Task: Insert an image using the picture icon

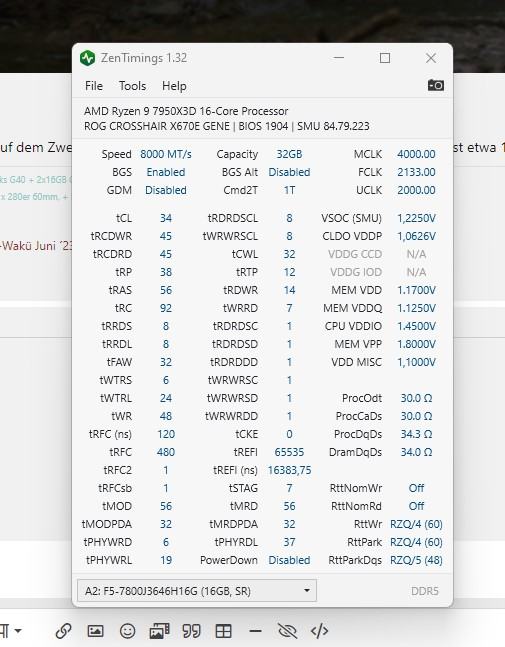Action: (x=95, y=631)
